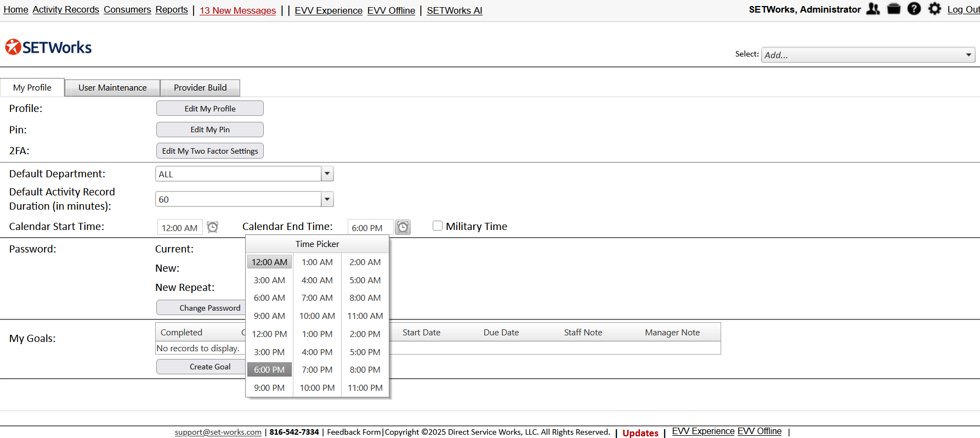Click the Staff Note column header
Image resolution: width=980 pixels, height=438 pixels.
pyautogui.click(x=583, y=332)
